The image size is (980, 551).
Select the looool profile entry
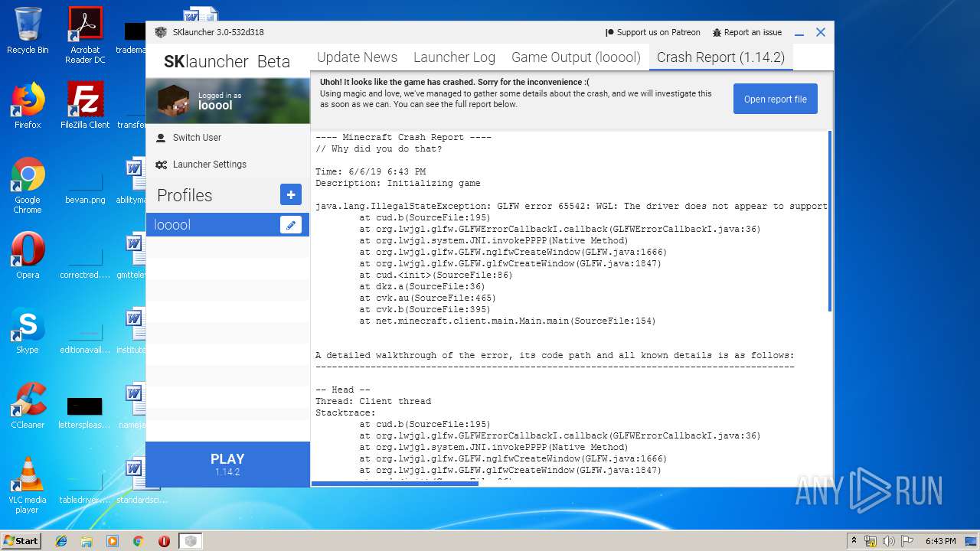(x=227, y=225)
